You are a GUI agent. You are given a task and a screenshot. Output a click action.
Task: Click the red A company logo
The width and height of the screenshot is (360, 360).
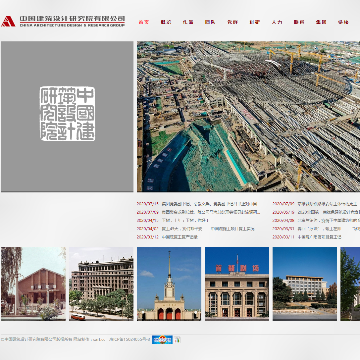tap(8, 21)
